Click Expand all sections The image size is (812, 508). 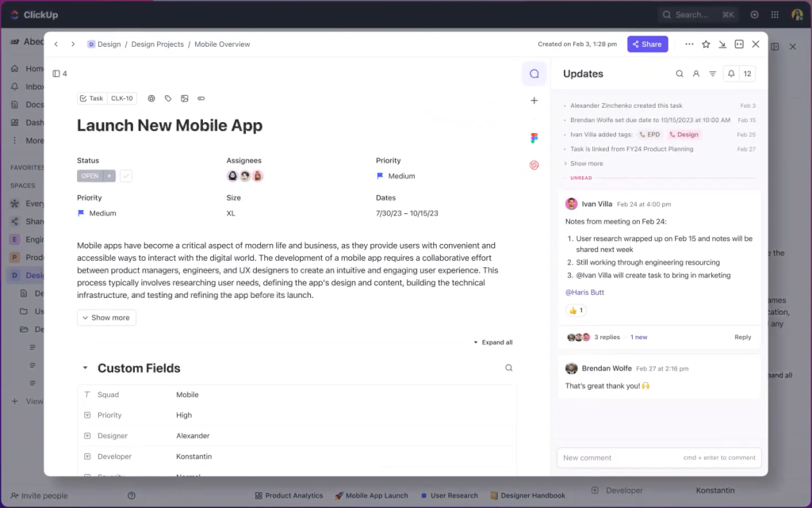(493, 342)
